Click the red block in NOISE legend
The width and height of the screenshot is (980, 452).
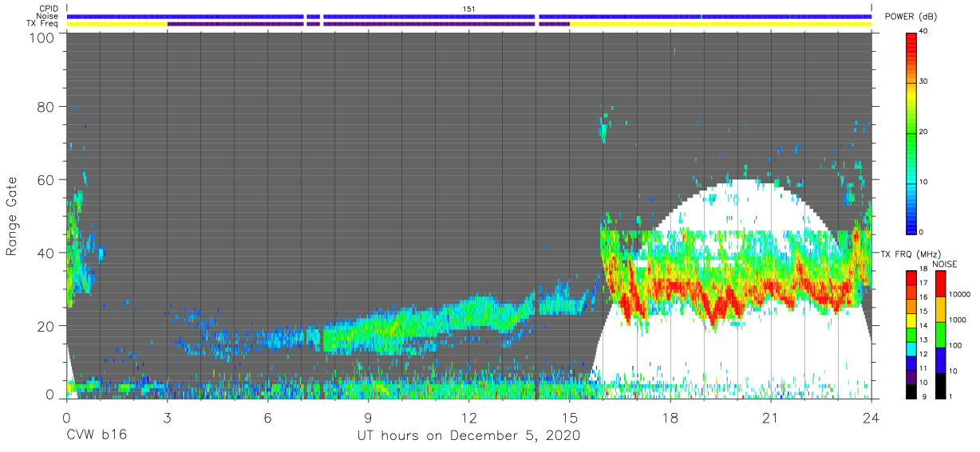(x=940, y=283)
